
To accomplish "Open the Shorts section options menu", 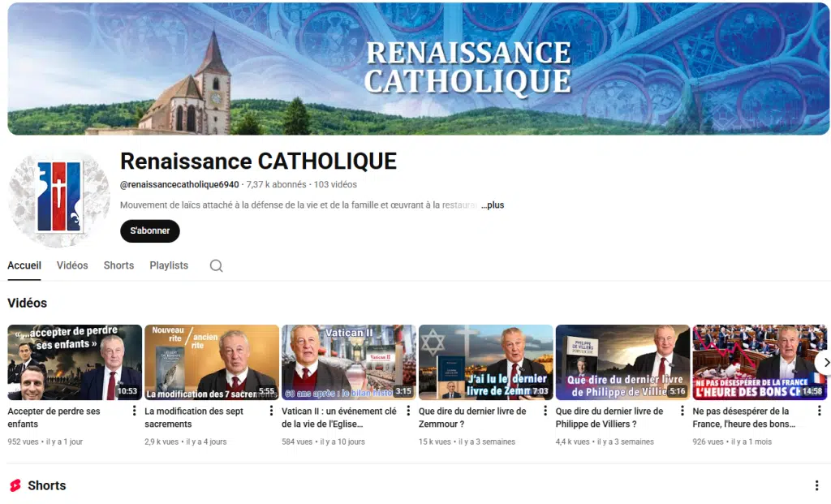I will [x=816, y=485].
